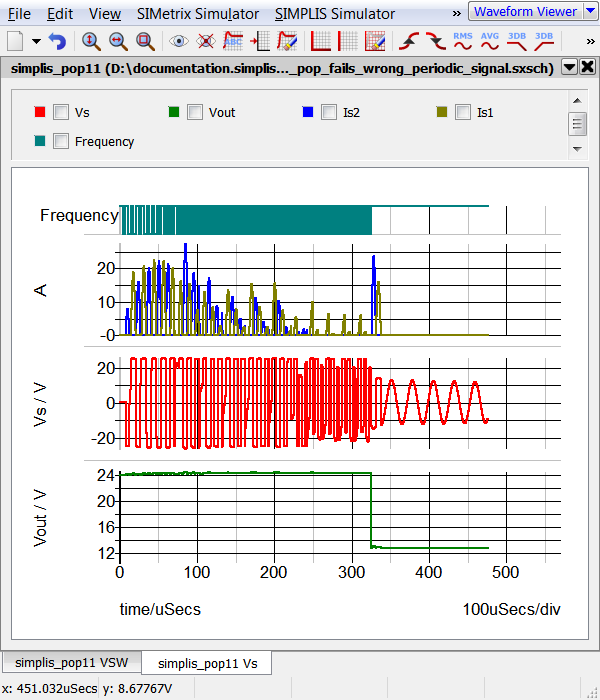Screen dimensions: 600x700
Task: Open the SIMPLIS Simulator menu
Action: [334, 14]
